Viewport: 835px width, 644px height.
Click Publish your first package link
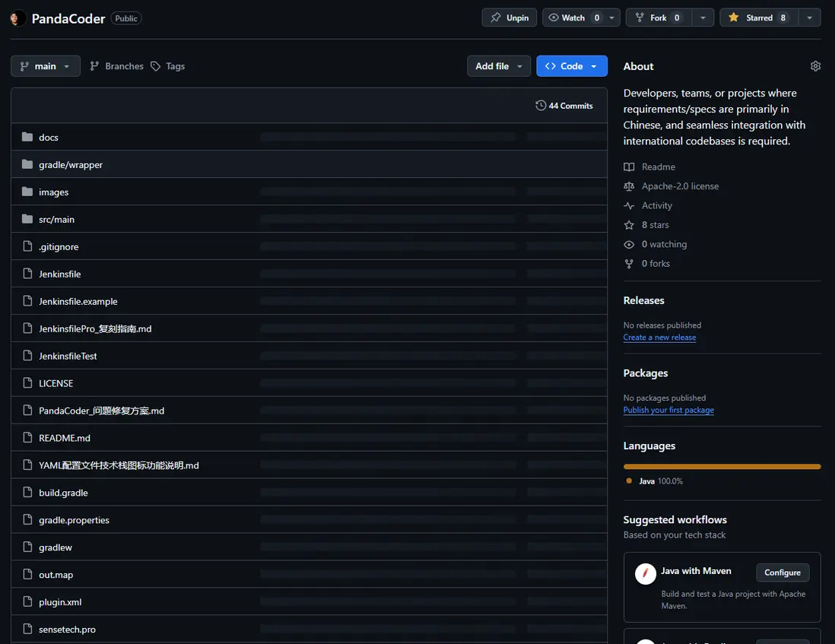click(668, 410)
